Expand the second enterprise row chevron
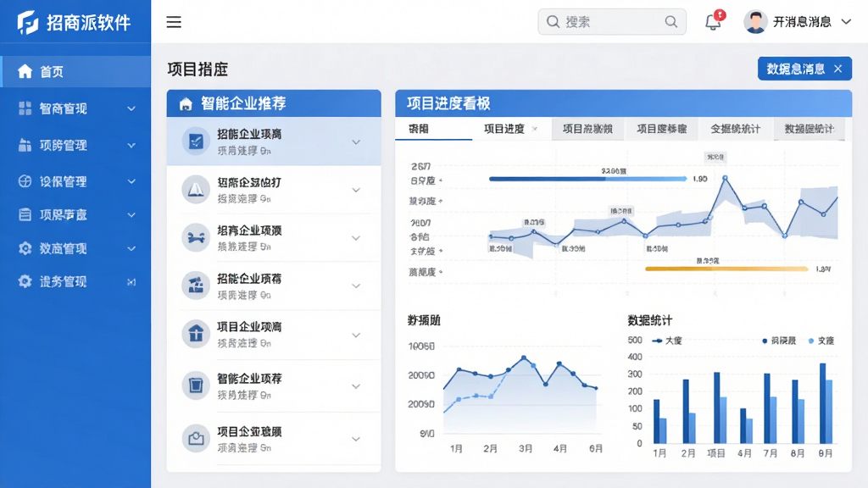Image resolution: width=868 pixels, height=488 pixels. 356,190
